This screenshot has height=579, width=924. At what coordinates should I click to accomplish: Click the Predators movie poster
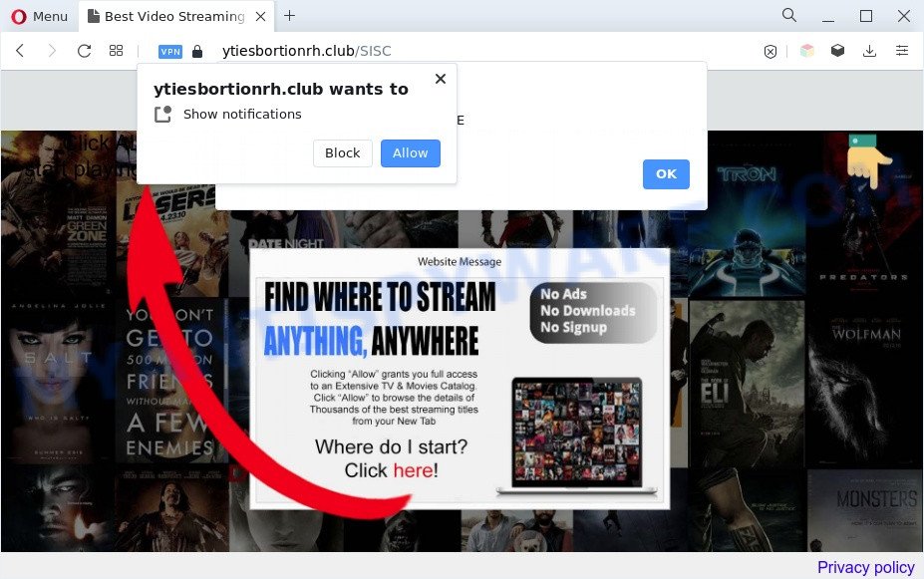pos(864,214)
